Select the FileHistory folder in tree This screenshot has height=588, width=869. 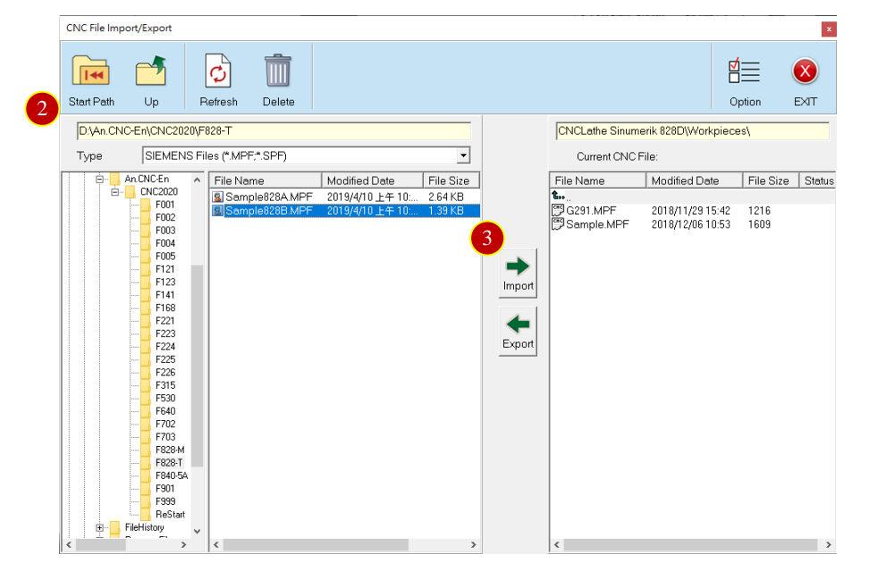[x=144, y=527]
